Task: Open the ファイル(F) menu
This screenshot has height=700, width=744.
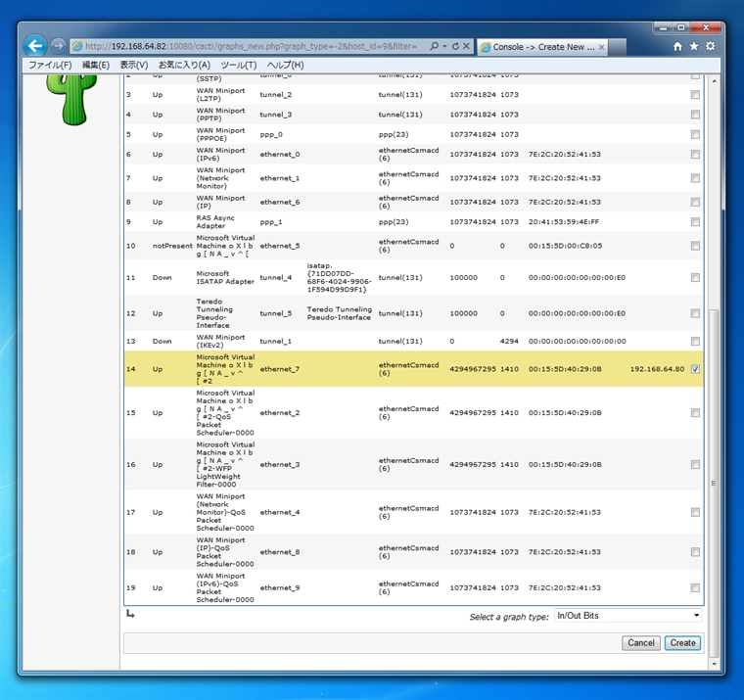Action: pos(50,65)
